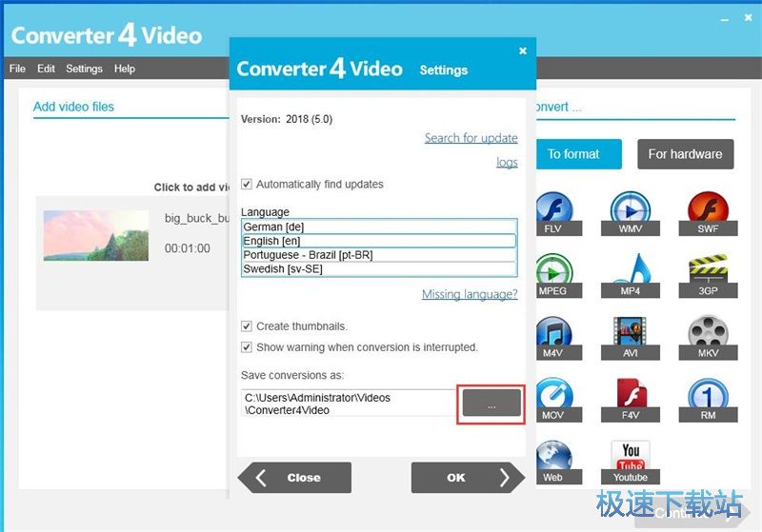Choose AVI as output format

pos(631,338)
